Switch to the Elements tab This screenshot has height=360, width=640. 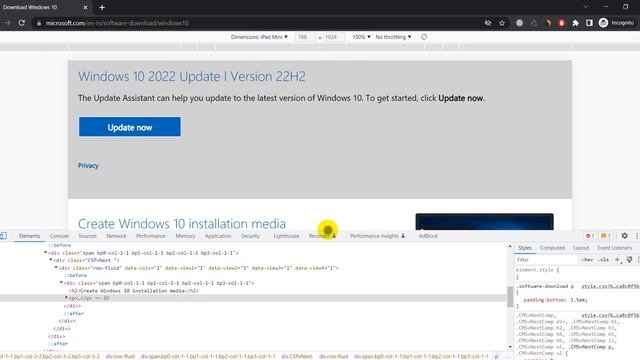coord(29,236)
